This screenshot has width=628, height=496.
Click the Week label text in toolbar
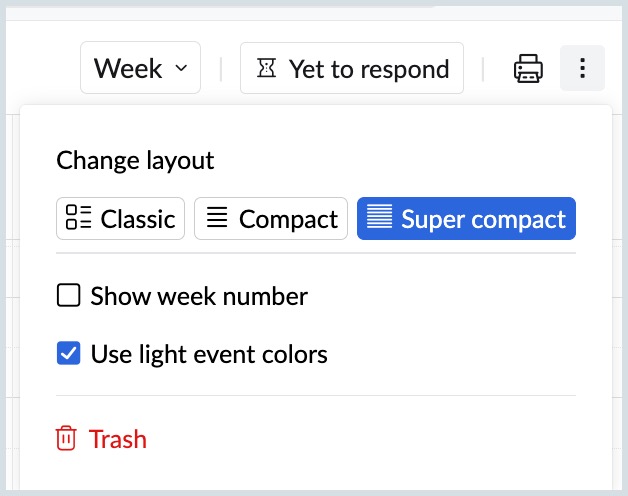(128, 69)
